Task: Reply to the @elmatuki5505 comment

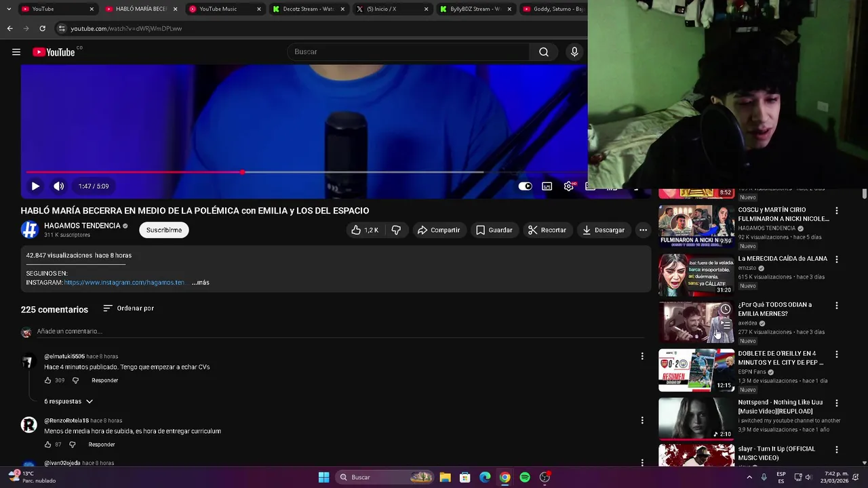Action: coord(105,380)
